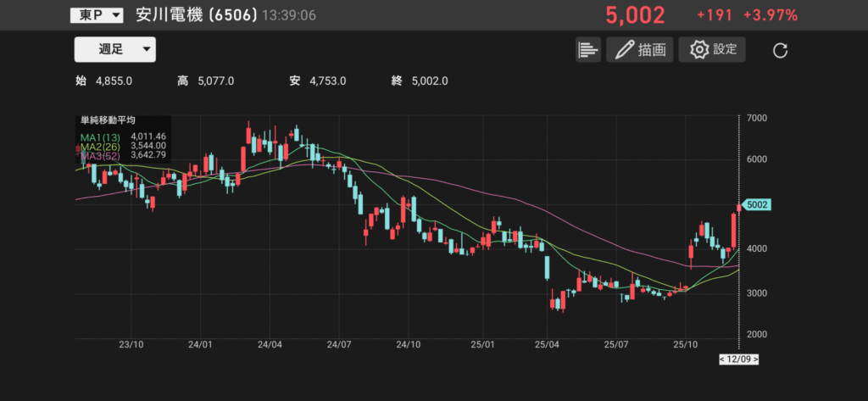Click the +3.97% change percentage
Viewport: 868px width, 401px height.
(x=770, y=15)
